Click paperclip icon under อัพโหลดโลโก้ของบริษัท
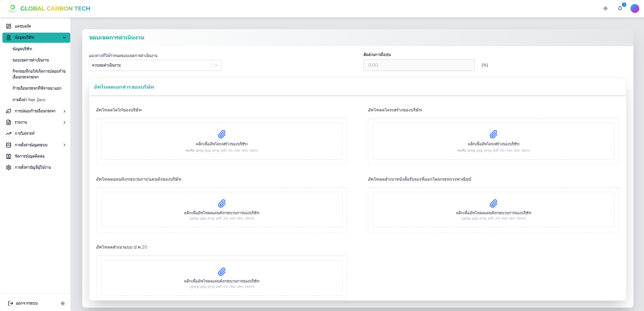 click(222, 134)
